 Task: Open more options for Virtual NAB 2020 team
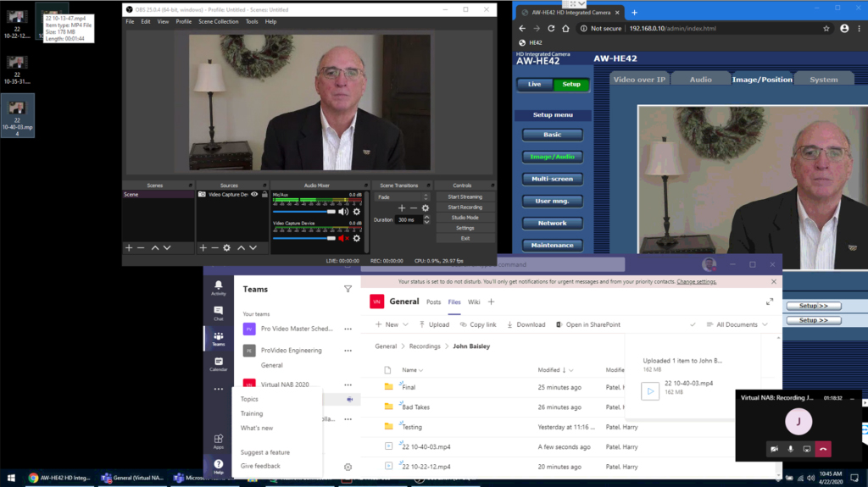click(348, 385)
